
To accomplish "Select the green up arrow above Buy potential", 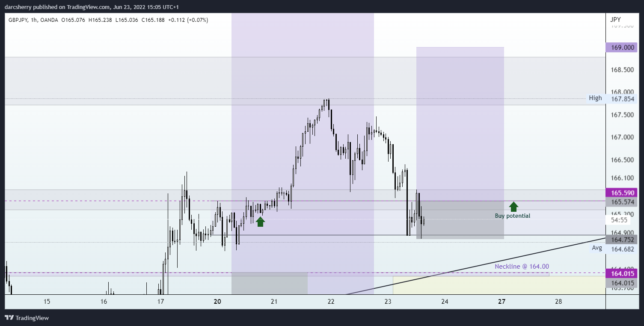I will (513, 207).
